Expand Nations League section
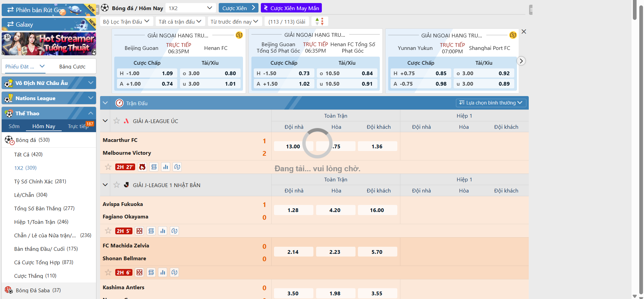The image size is (644, 299). pyautogui.click(x=49, y=98)
